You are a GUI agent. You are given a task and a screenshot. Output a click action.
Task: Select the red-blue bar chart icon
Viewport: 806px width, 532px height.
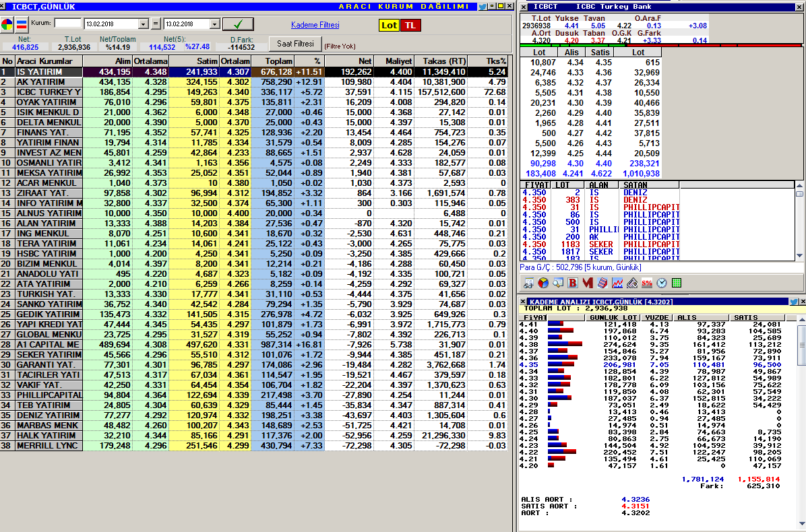22,24
